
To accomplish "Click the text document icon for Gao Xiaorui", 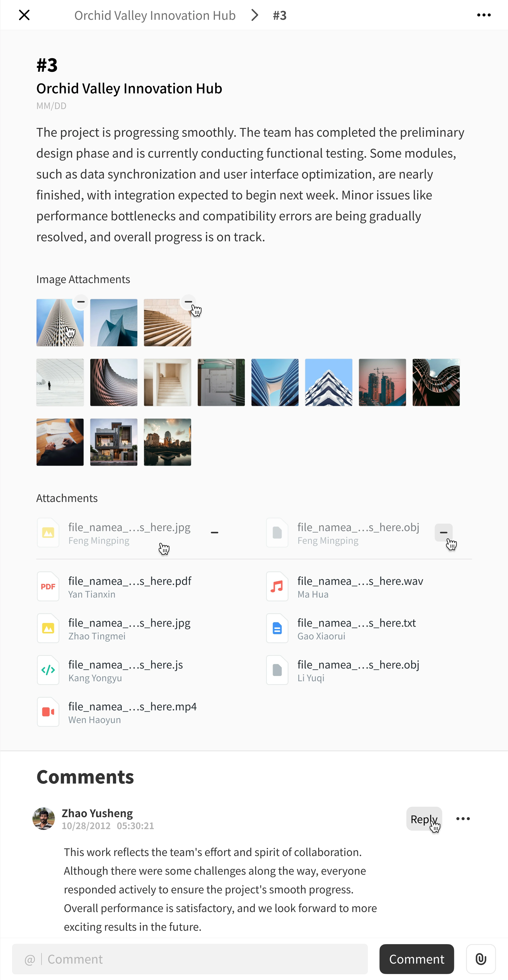I will coord(277,628).
